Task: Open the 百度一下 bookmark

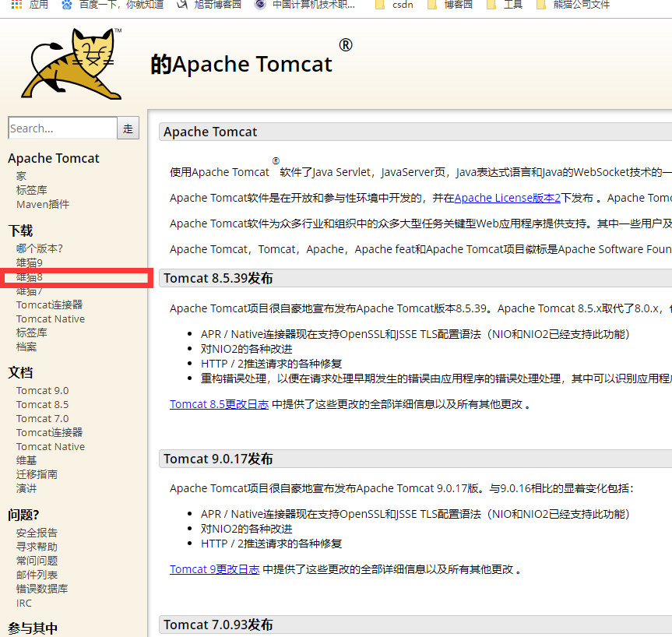Action: [x=113, y=5]
